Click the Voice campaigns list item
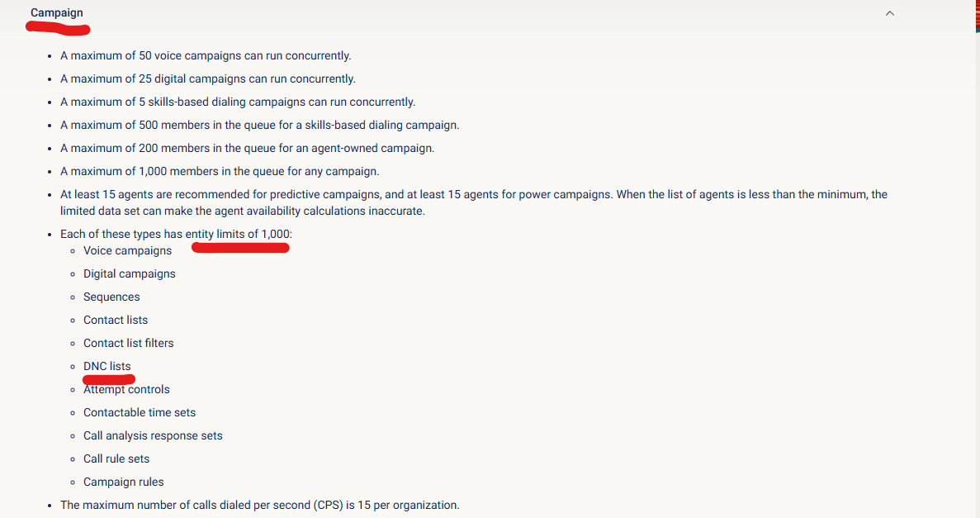Image resolution: width=980 pixels, height=518 pixels. (128, 250)
